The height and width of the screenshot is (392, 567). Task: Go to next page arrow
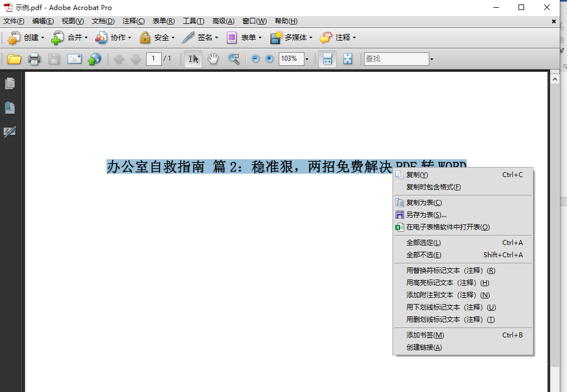(x=135, y=59)
